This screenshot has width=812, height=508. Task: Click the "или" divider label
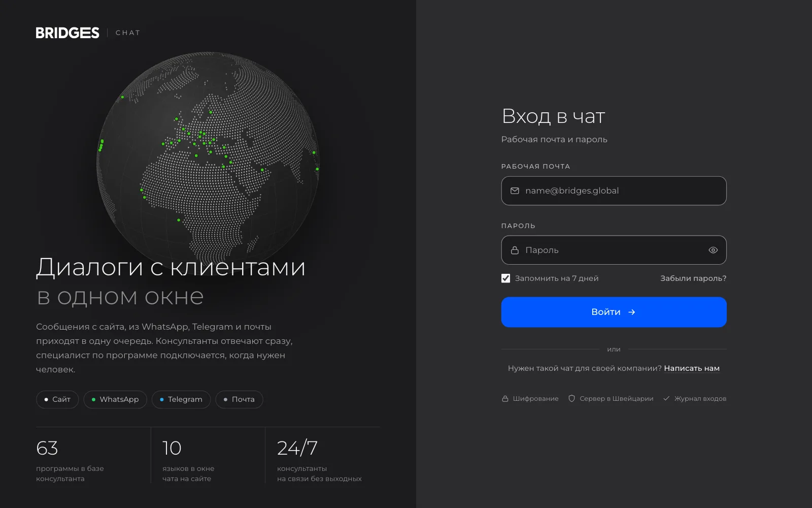pos(614,350)
